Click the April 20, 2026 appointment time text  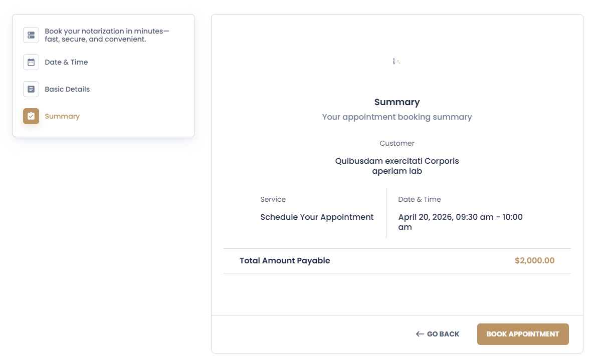pos(460,217)
